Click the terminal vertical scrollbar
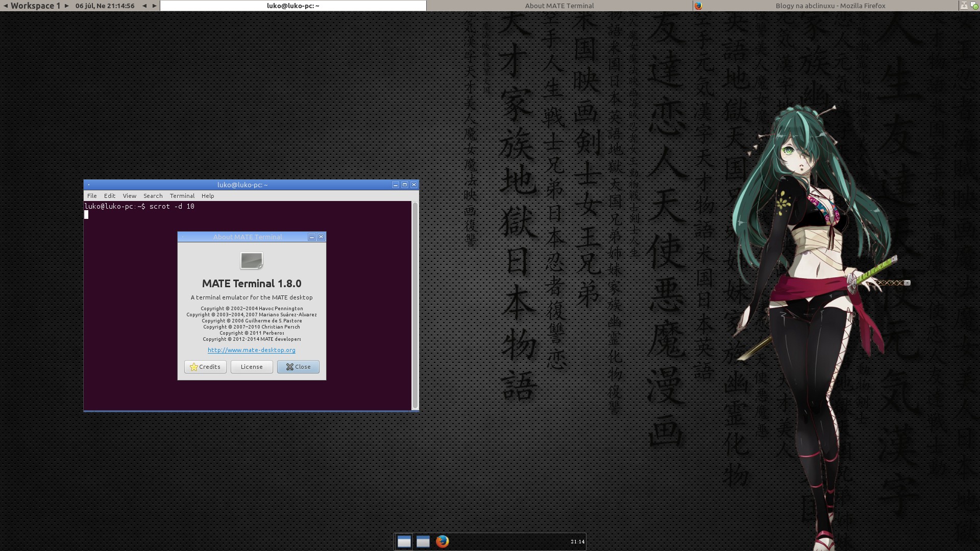 click(x=415, y=306)
